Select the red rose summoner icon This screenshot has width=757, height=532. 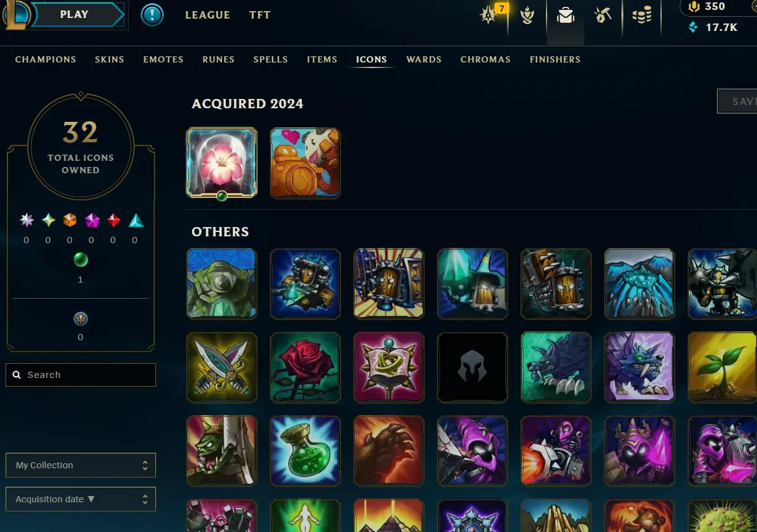pos(305,367)
